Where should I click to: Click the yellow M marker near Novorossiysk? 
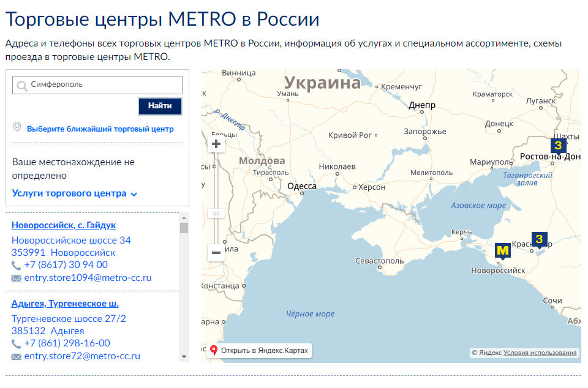click(x=502, y=250)
